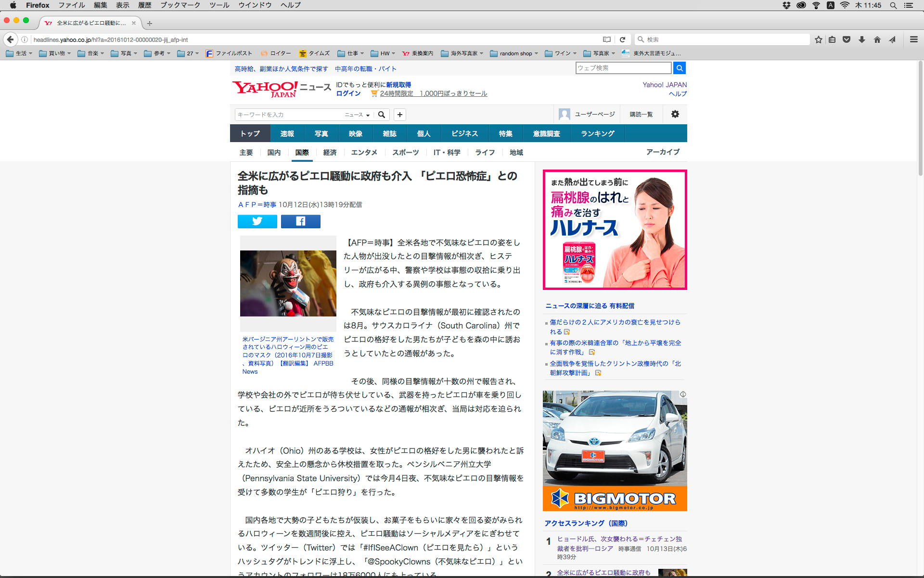The width and height of the screenshot is (924, 578).
Task: Toggle reader view in address bar
Action: pos(607,39)
